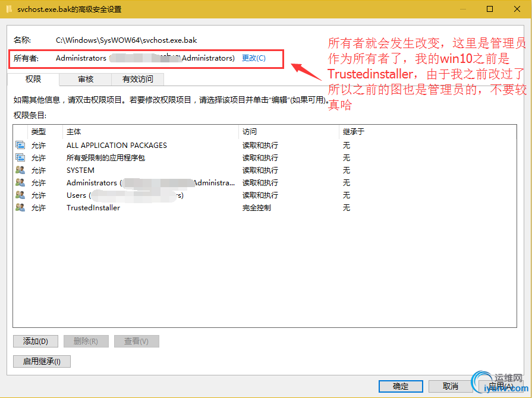Click the 查看(V) button
This screenshot has height=398, width=532.
[x=136, y=342]
